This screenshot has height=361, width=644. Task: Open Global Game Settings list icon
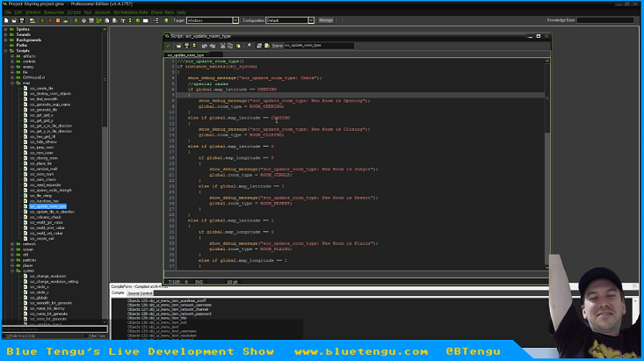click(x=156, y=20)
